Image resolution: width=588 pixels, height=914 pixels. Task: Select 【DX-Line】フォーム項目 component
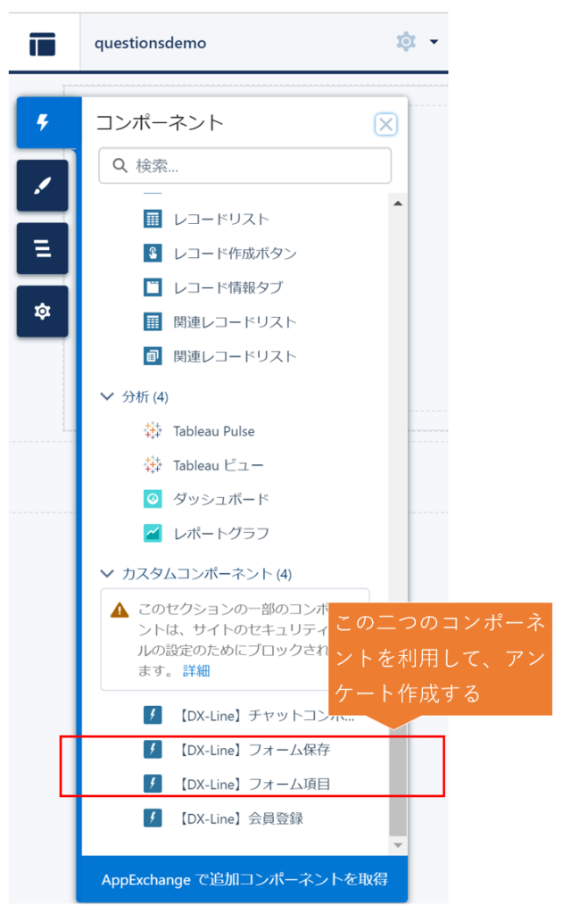[x=253, y=784]
